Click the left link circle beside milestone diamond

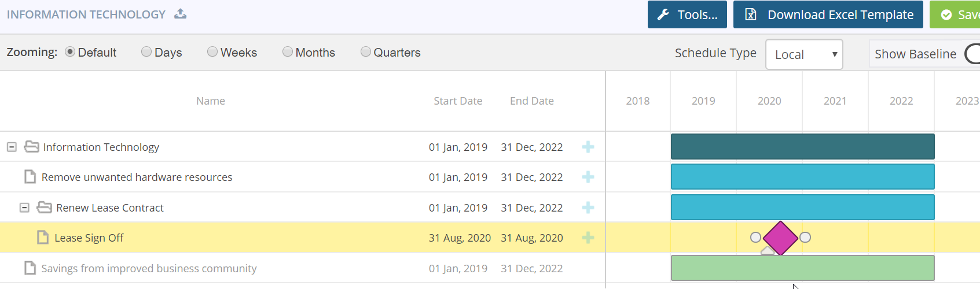[x=755, y=237]
